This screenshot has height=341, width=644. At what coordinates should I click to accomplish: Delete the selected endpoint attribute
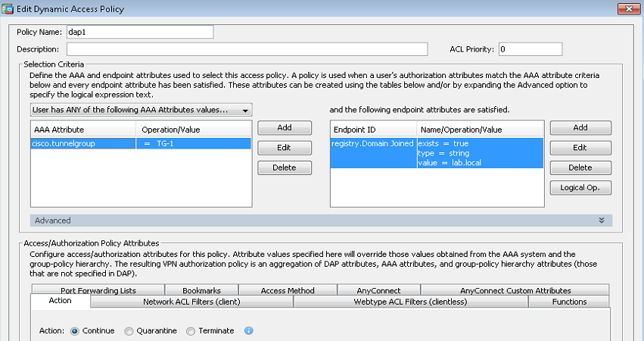point(580,167)
